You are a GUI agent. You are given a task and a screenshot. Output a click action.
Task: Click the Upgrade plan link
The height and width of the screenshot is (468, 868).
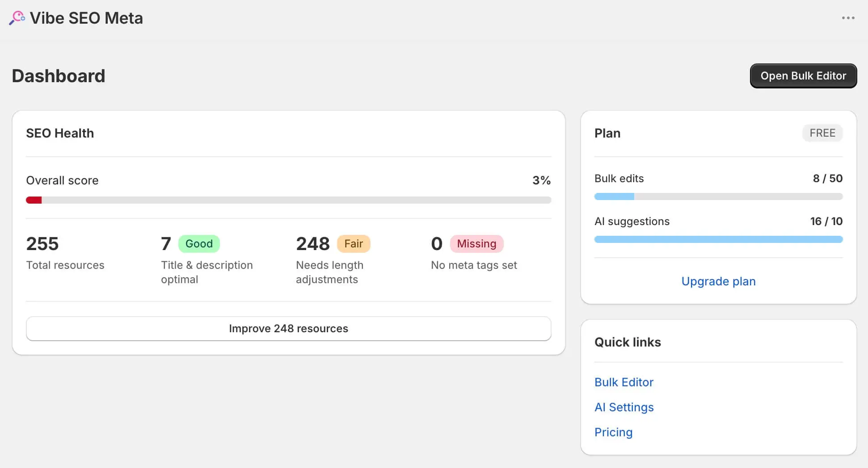[x=718, y=281]
